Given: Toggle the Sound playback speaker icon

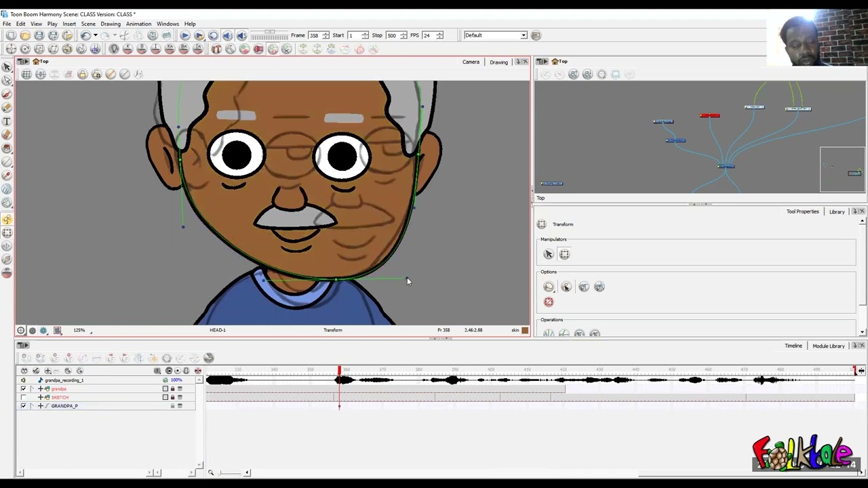Looking at the screenshot, I should 227,35.
